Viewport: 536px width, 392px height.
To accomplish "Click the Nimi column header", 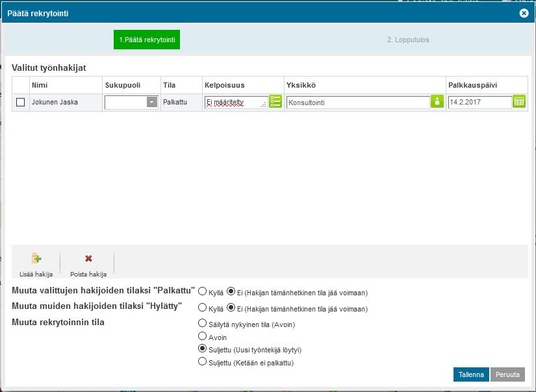I will [x=66, y=85].
